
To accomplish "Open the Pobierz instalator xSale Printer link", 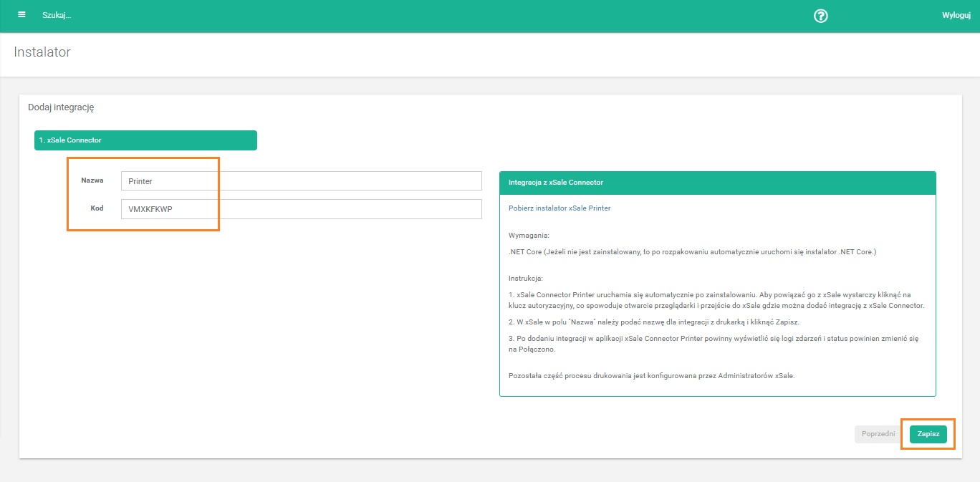I will pos(559,208).
